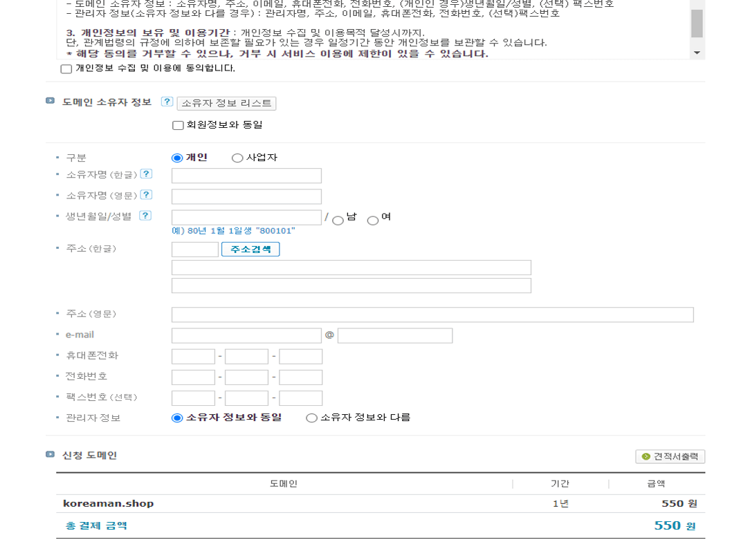Select 소유자 정보와 동일 radio option
Viewport: 750px width, 560px height.
pyautogui.click(x=177, y=418)
